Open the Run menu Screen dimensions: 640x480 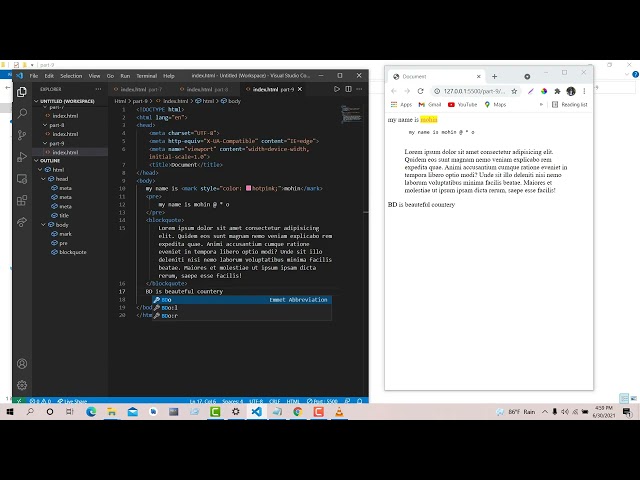click(x=125, y=76)
